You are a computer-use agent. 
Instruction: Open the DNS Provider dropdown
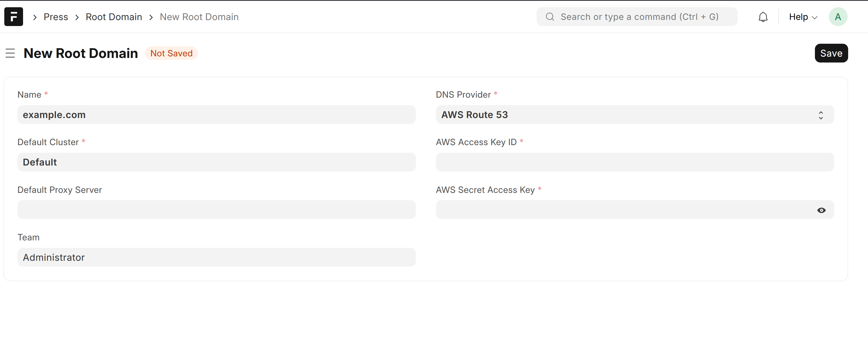[634, 115]
